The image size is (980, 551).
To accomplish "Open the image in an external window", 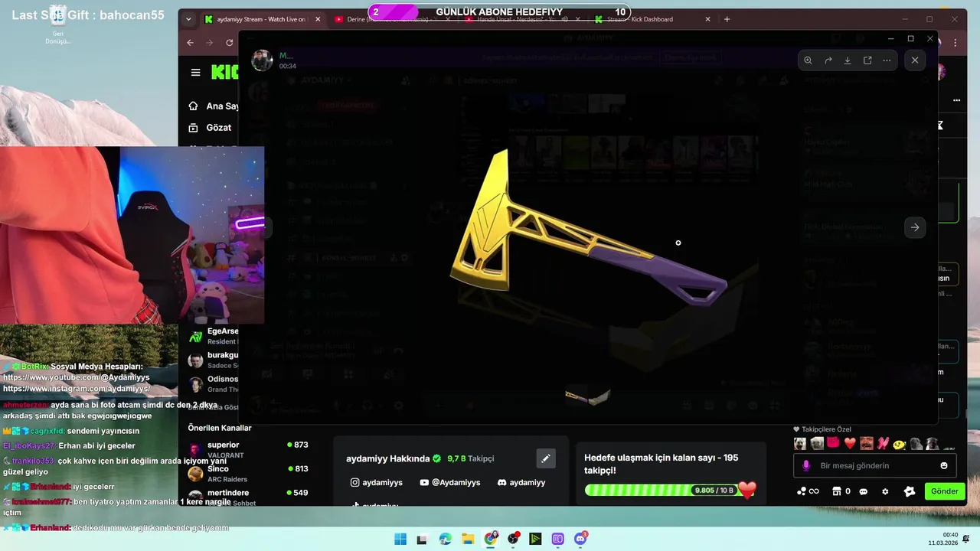I will pos(867,60).
